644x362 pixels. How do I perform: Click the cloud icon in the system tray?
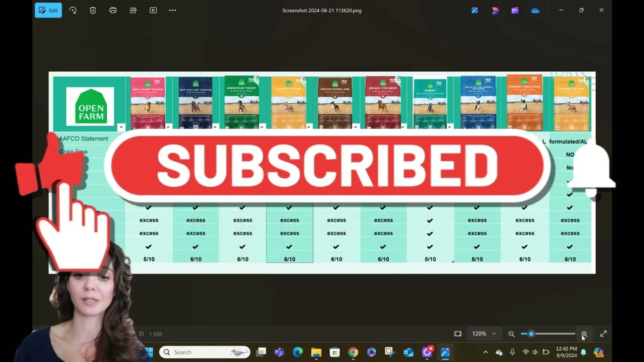pyautogui.click(x=499, y=352)
